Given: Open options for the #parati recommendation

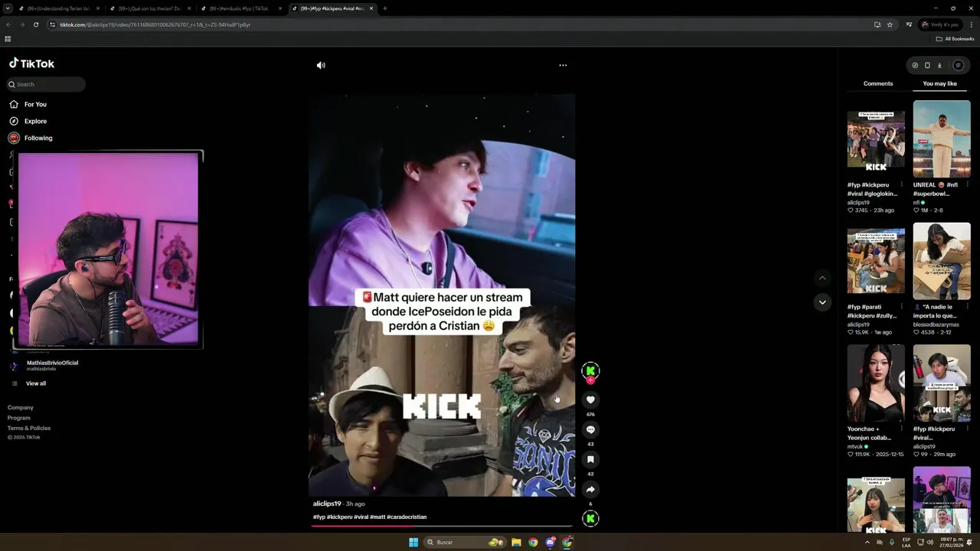Looking at the screenshot, I should coord(901,307).
